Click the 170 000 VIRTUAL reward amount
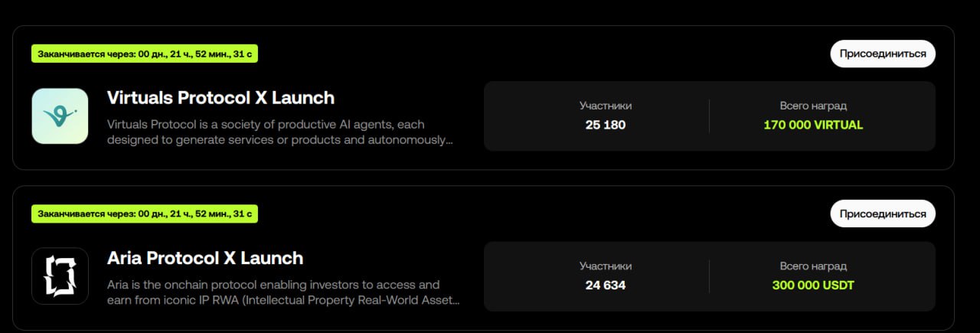The width and height of the screenshot is (980, 333). click(x=813, y=125)
